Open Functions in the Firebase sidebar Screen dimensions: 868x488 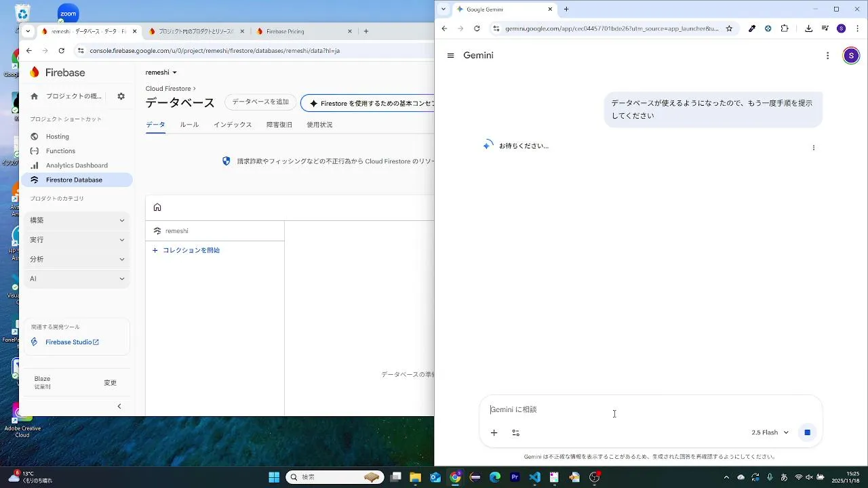[x=77, y=151]
